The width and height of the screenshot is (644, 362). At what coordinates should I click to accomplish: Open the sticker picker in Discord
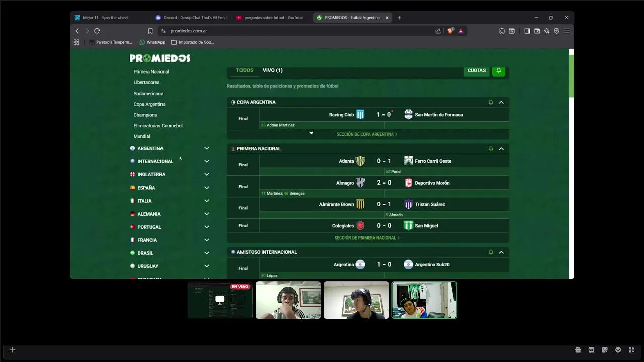[605, 350]
